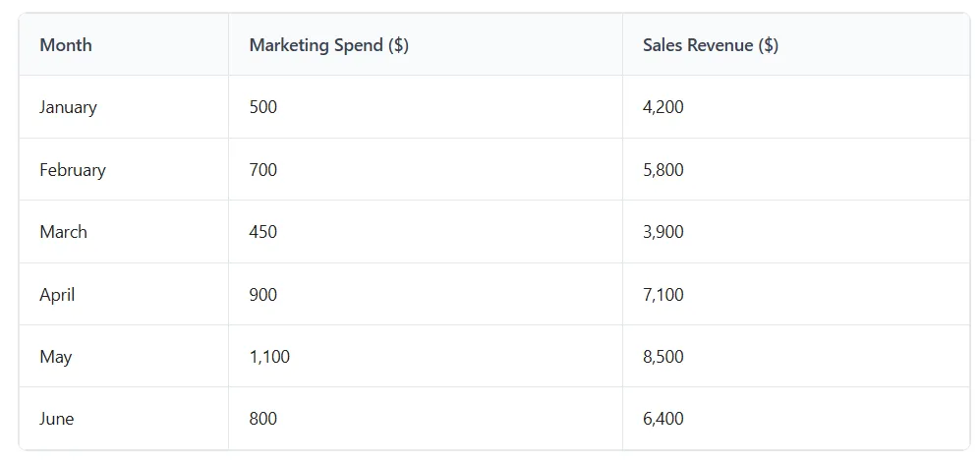Select the June row label
Viewport: 980px width, 463px height.
tap(56, 419)
